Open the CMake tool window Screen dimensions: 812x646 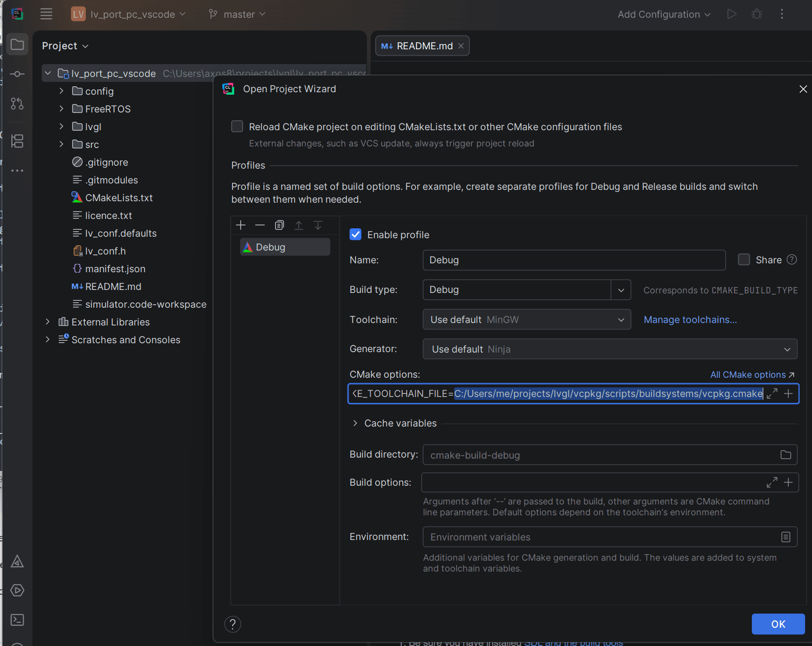coord(17,561)
